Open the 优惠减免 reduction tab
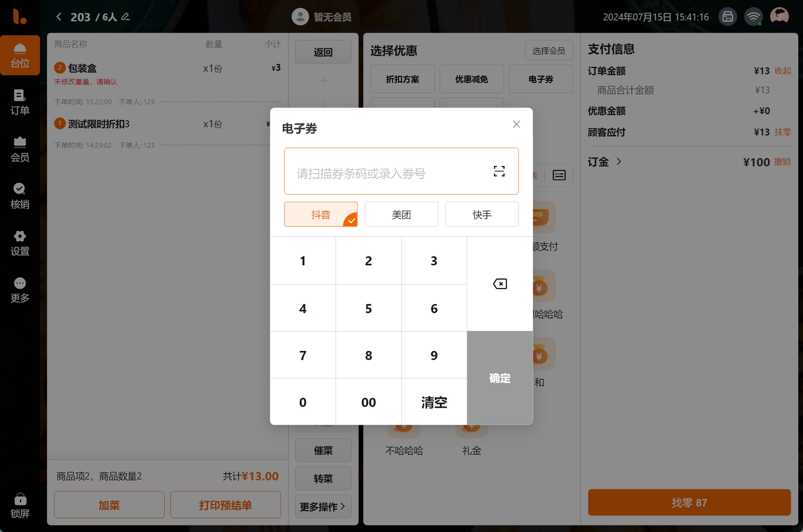 pos(471,79)
